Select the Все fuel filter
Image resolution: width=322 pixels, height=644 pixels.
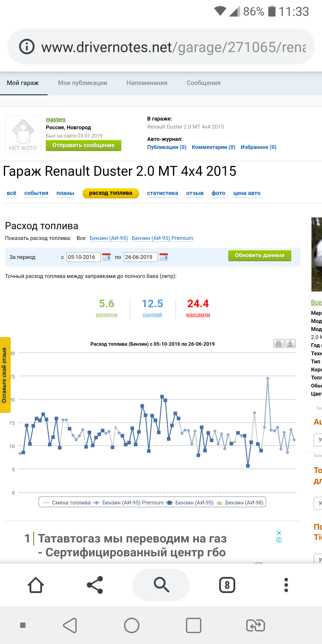(81, 238)
